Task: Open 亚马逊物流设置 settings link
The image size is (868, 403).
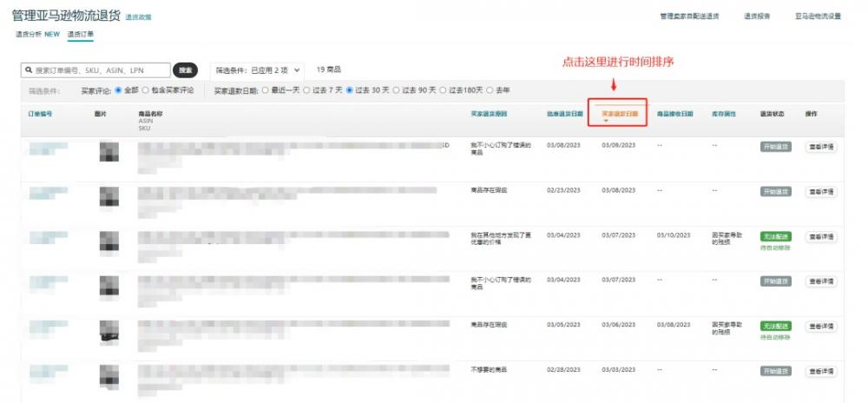Action: [x=818, y=17]
